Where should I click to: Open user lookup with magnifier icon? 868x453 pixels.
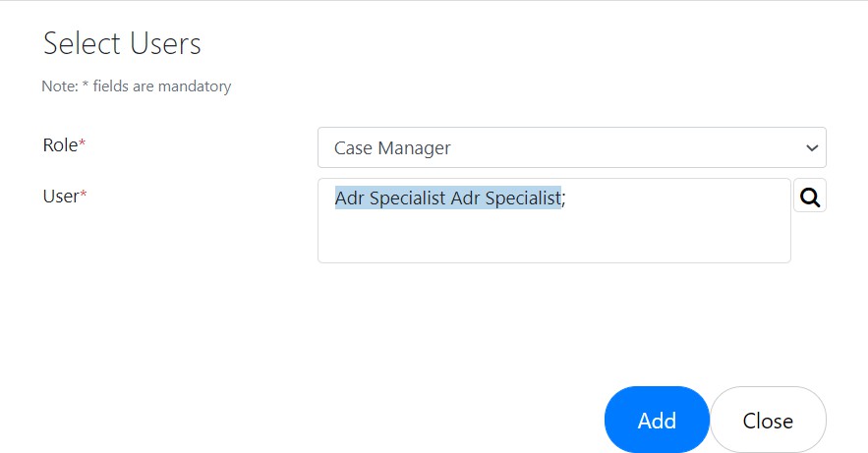810,196
